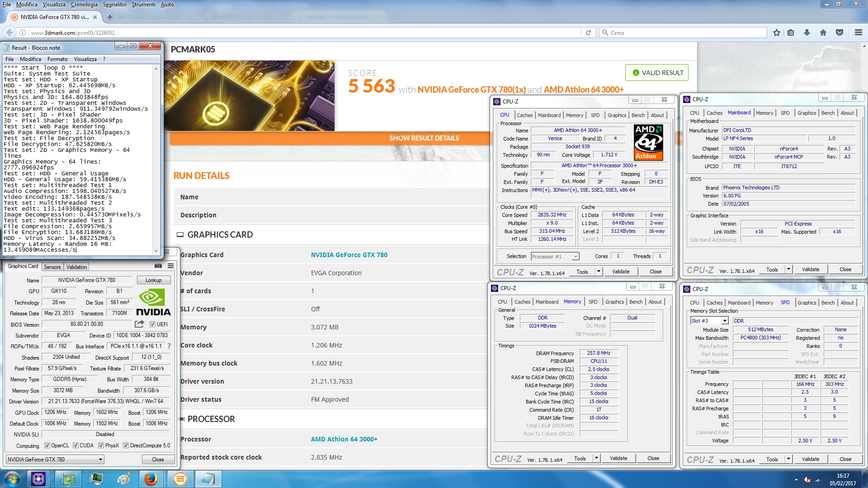Click the NVIDIA logo in GPU-Z
Viewport: 868px width, 488px height.
153,302
